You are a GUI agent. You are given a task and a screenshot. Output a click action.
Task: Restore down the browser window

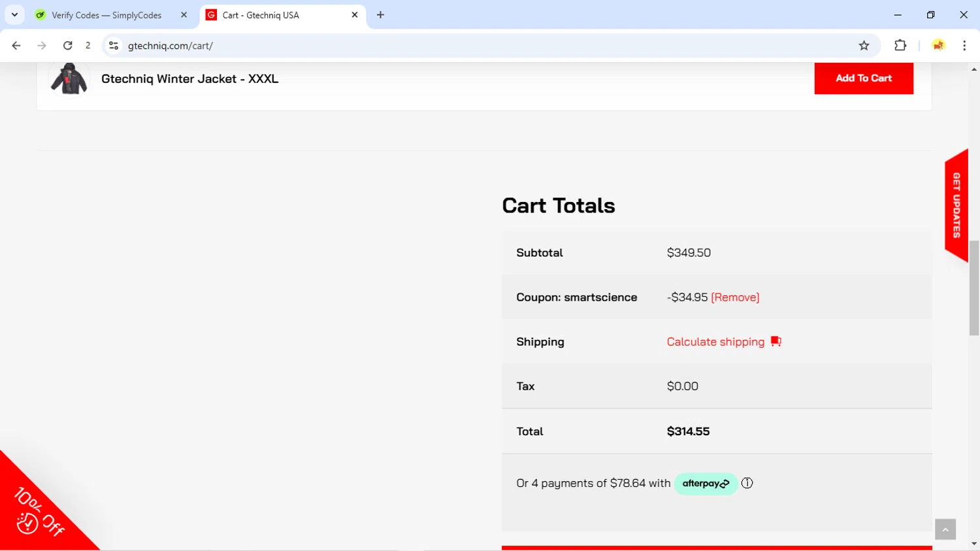point(930,15)
